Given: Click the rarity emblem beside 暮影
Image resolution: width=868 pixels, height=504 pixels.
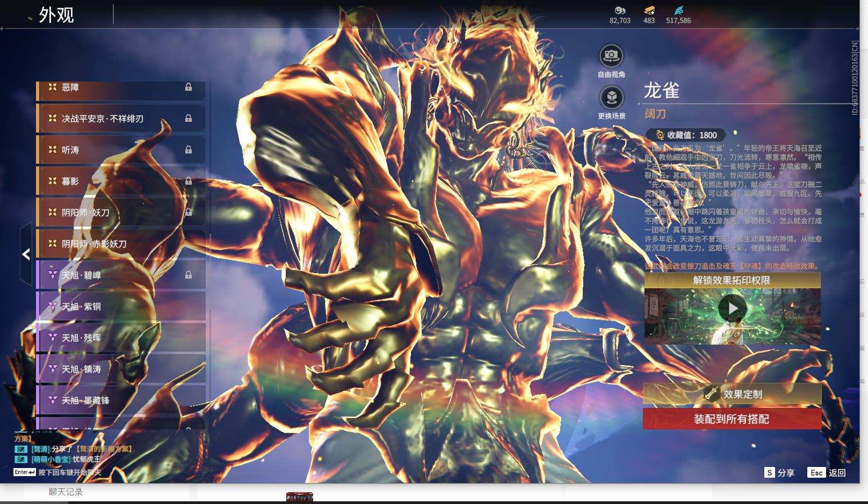Looking at the screenshot, I should [52, 181].
